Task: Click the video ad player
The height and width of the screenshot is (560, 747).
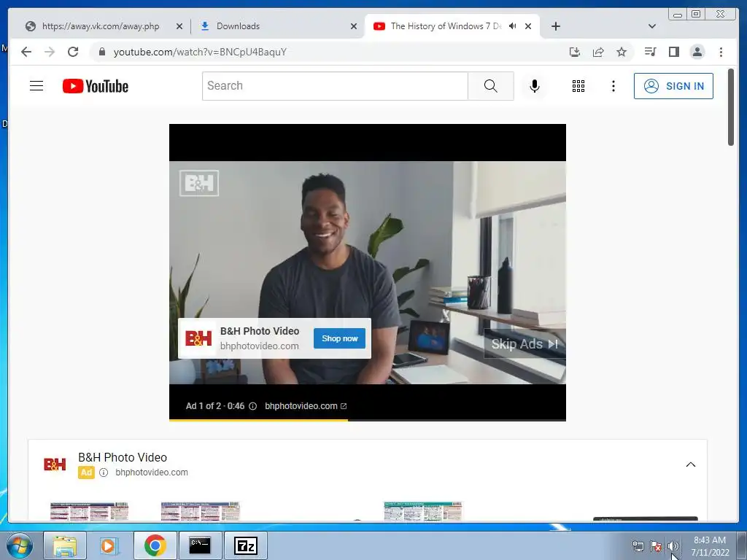Action: pos(368,273)
